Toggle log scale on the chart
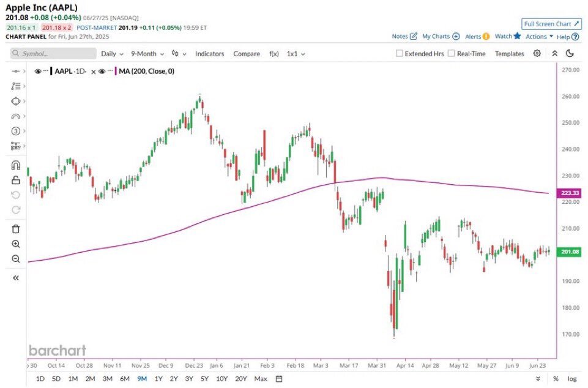Image resolution: width=588 pixels, height=388 pixels. 572,379
